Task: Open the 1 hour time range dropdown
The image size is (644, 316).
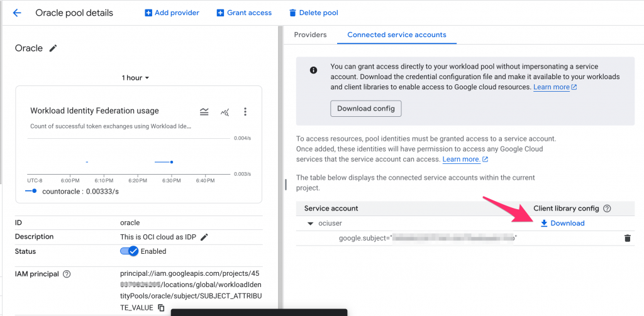Action: tap(135, 78)
